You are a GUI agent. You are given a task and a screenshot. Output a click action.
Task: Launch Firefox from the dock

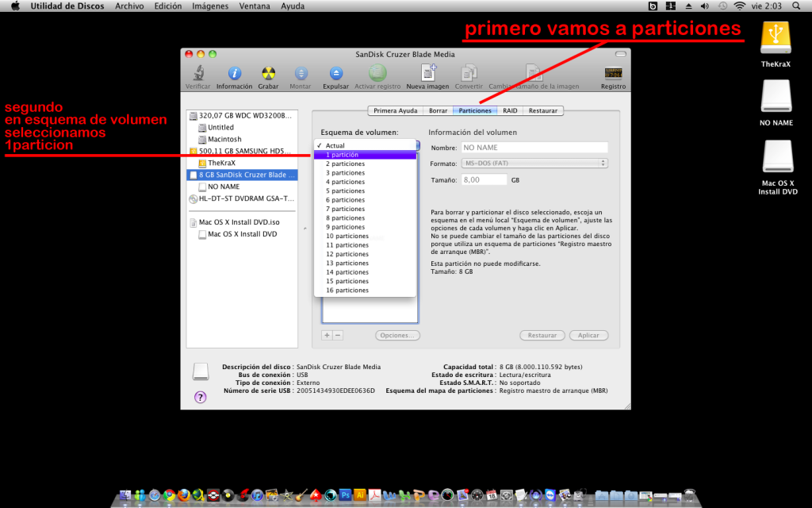coord(184,495)
